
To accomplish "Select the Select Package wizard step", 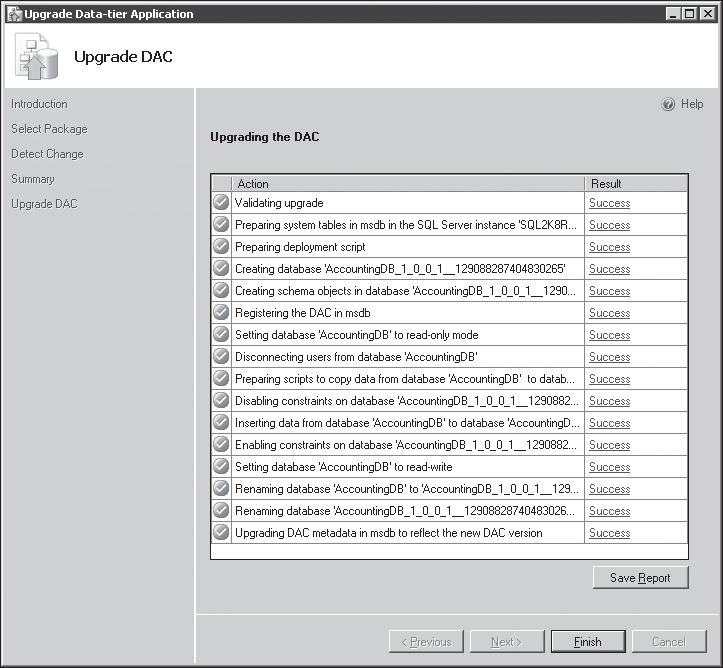I will [x=49, y=129].
